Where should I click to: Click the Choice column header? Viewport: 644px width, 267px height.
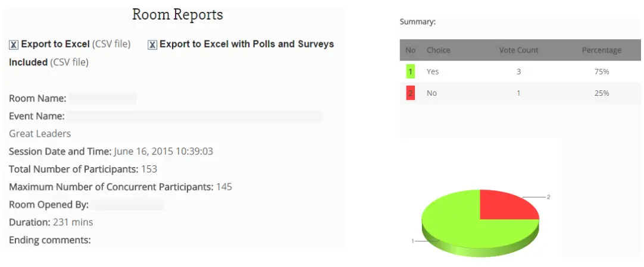point(439,51)
